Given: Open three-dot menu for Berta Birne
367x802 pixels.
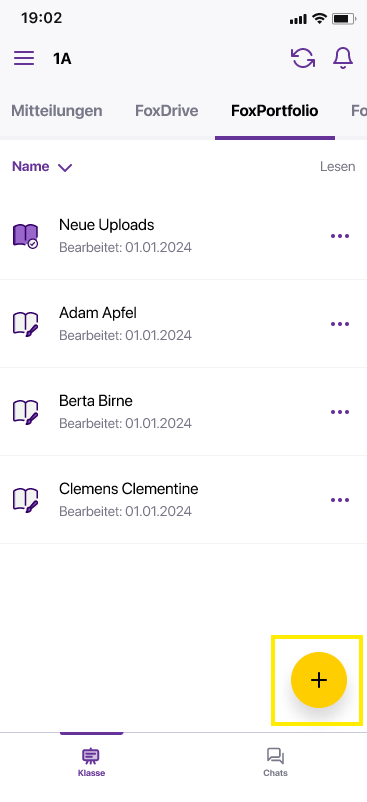Looking at the screenshot, I should click(x=340, y=412).
